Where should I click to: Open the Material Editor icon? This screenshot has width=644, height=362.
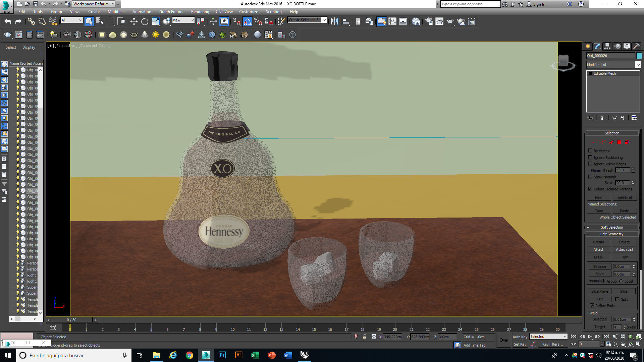416,22
